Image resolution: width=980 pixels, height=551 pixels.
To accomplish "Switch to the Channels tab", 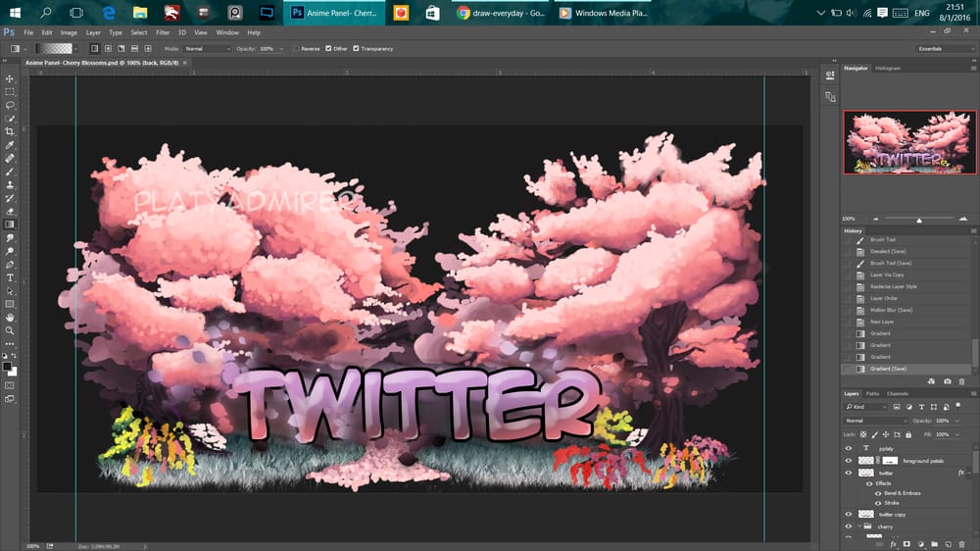I will pos(898,393).
